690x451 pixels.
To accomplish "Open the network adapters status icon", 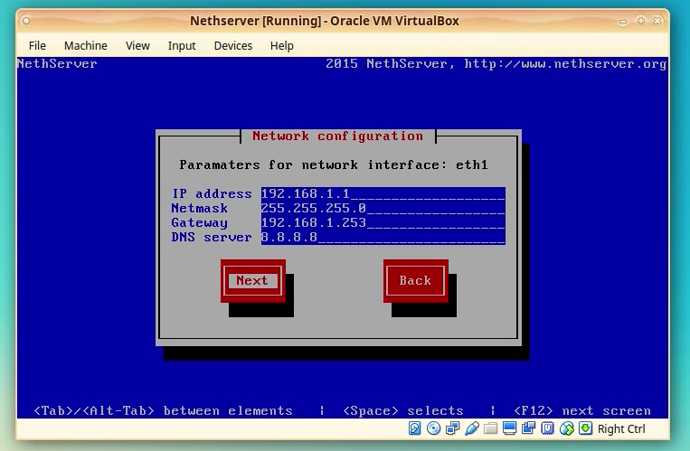I will point(452,428).
